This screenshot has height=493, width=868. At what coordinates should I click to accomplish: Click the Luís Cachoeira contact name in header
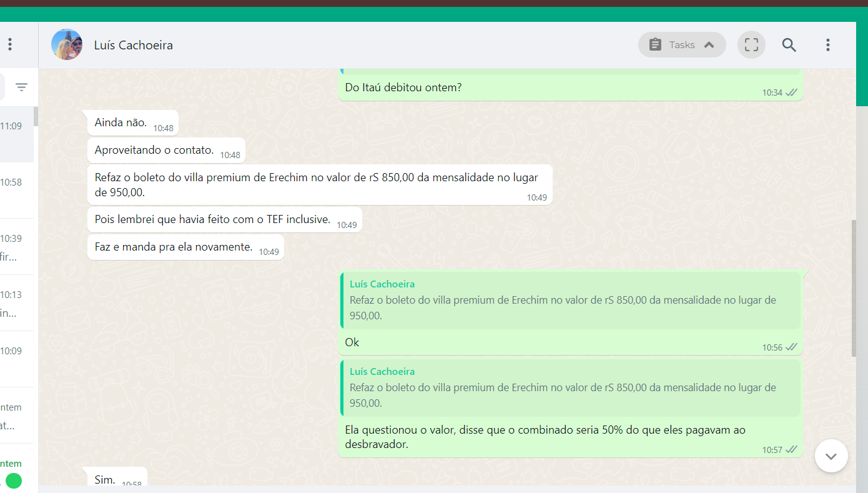pyautogui.click(x=133, y=45)
